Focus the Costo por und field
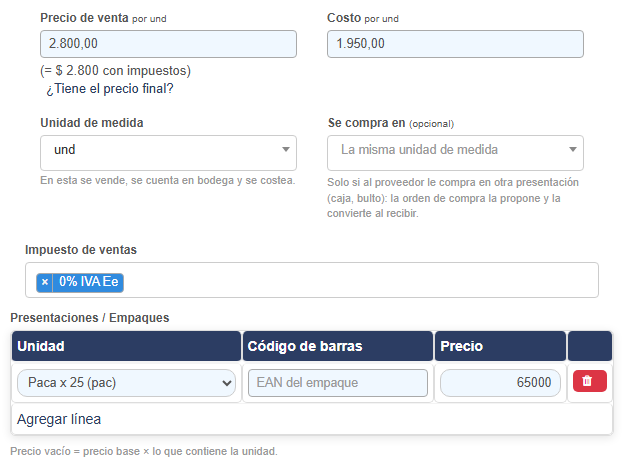 click(x=455, y=44)
